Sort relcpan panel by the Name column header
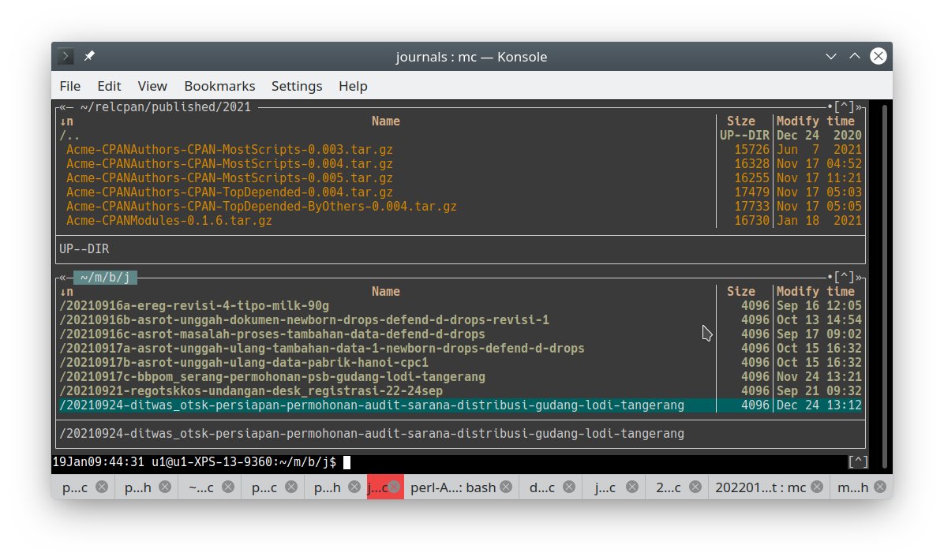This screenshot has width=944, height=560. [x=386, y=121]
